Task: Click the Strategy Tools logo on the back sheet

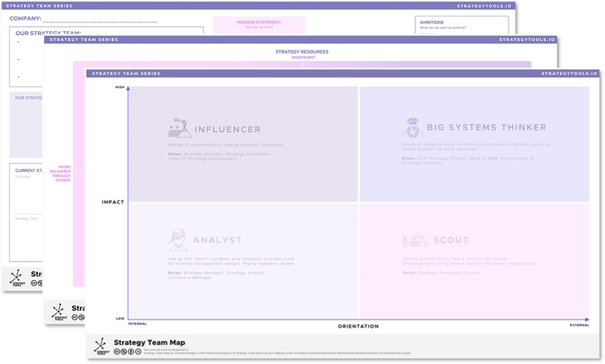Action: (17, 278)
